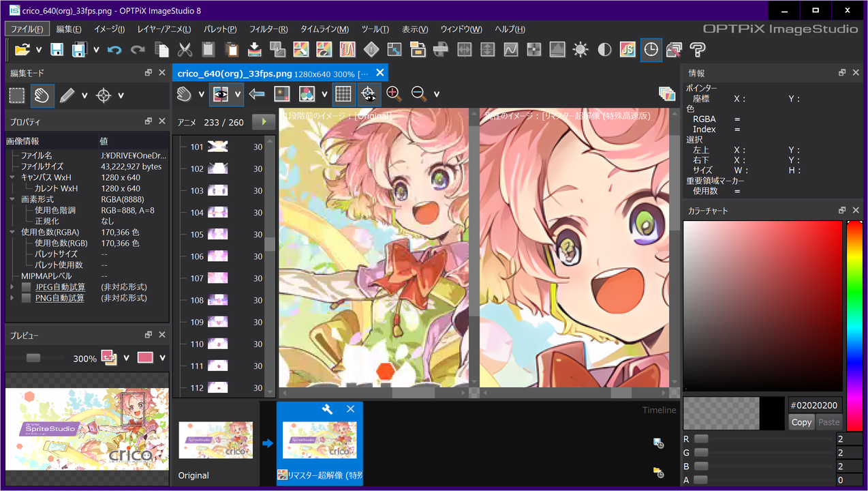Close the remaster timeline step
Viewport: 868px width, 491px height.
point(350,408)
